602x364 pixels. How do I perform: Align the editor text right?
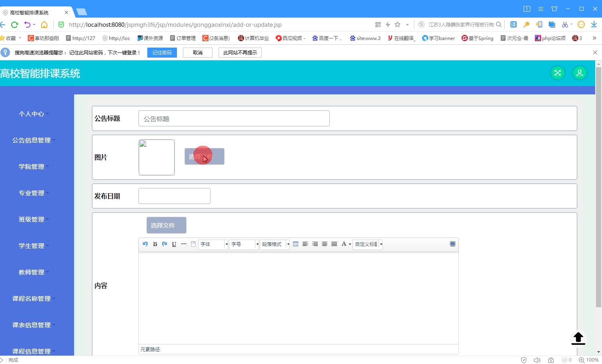point(315,244)
